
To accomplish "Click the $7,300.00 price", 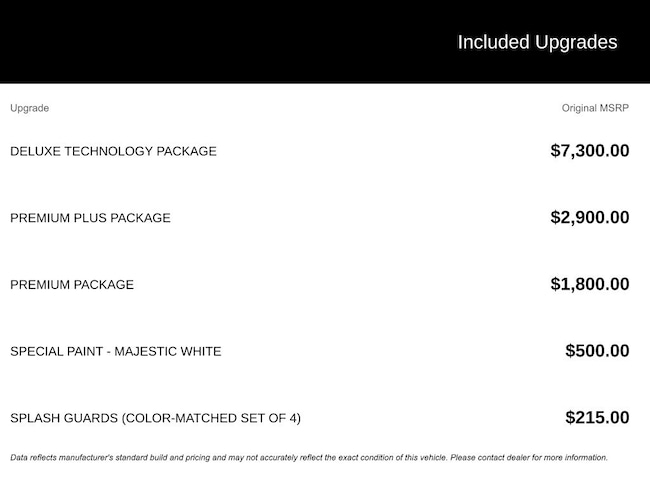I will coord(589,151).
